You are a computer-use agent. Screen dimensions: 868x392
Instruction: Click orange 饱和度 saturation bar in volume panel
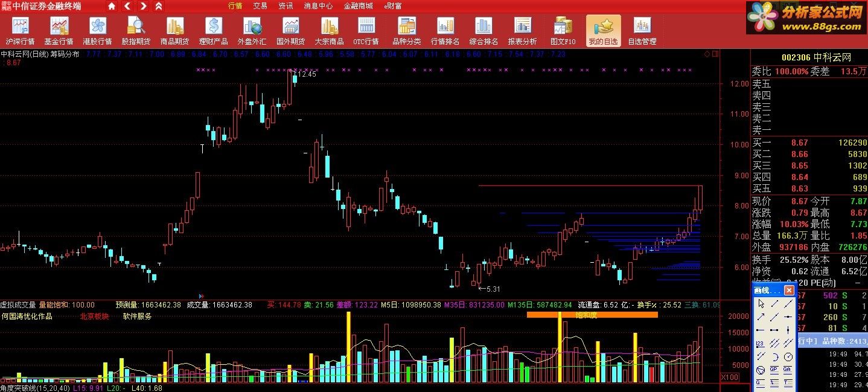tap(592, 315)
